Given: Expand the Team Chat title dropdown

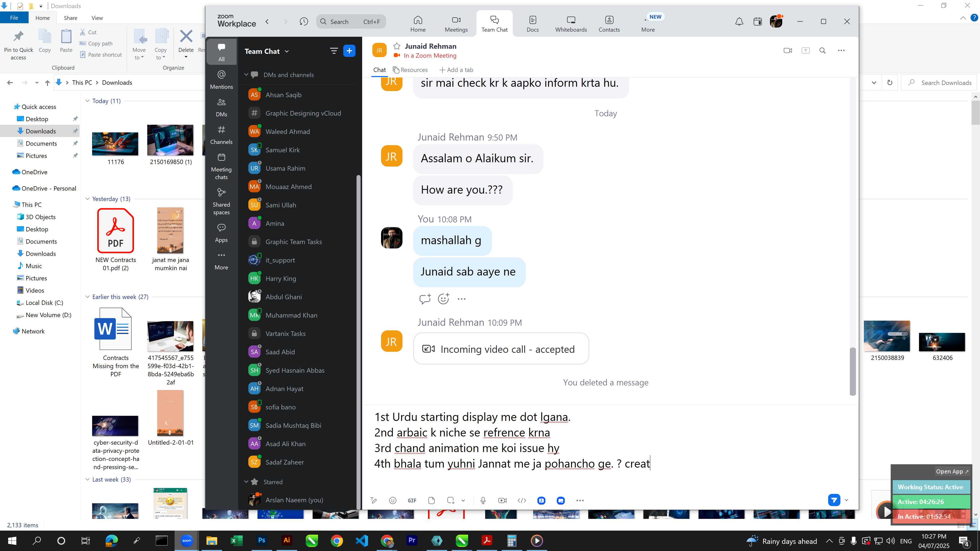Looking at the screenshot, I should coord(287,51).
